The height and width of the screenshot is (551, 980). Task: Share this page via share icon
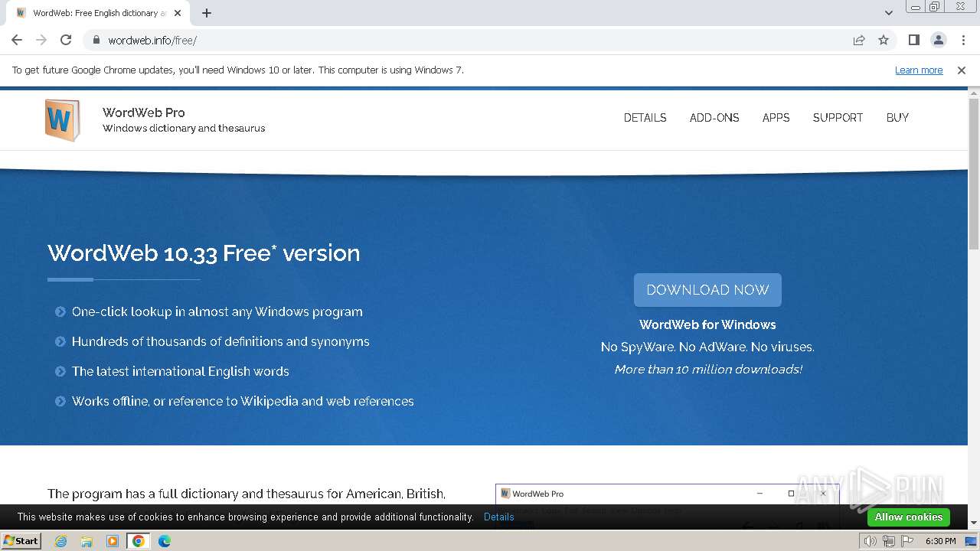click(x=859, y=40)
